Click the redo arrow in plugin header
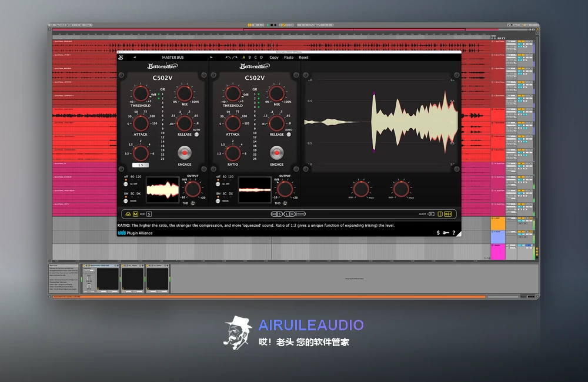The width and height of the screenshot is (588, 382). click(x=235, y=58)
